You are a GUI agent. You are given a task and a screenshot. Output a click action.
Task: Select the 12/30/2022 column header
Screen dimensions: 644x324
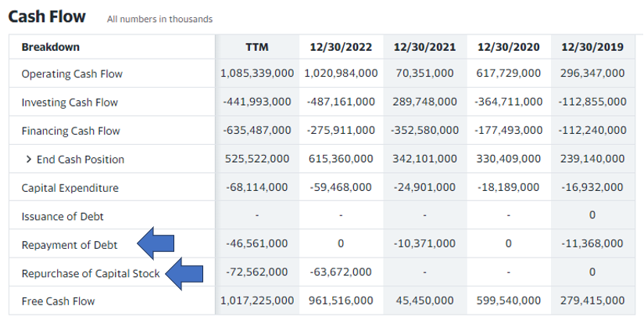[341, 47]
